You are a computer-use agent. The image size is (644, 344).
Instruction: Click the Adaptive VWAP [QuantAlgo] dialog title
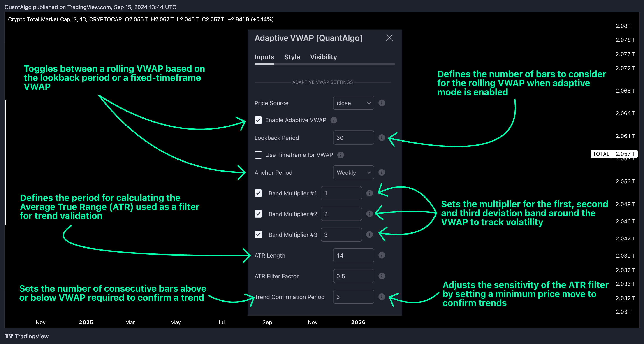308,38
